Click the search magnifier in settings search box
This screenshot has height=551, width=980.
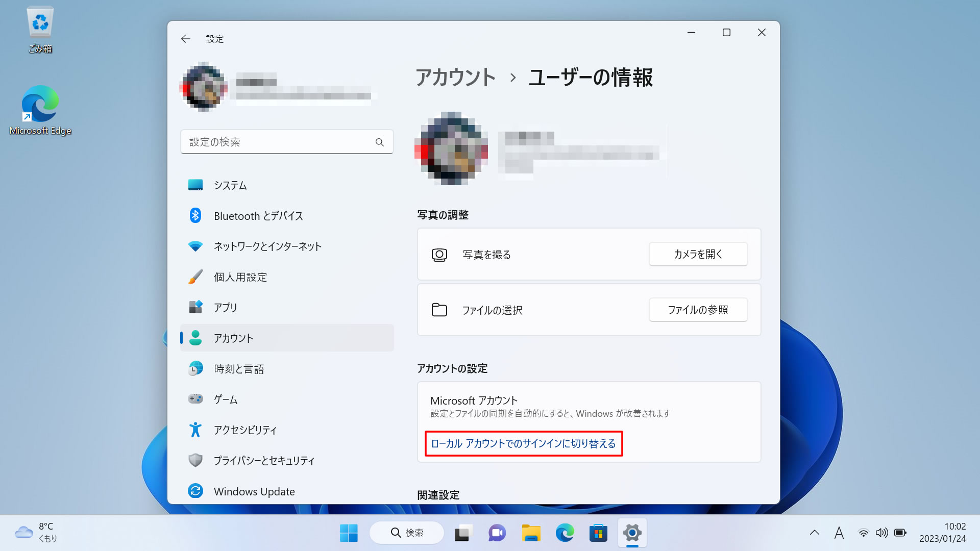click(x=379, y=142)
